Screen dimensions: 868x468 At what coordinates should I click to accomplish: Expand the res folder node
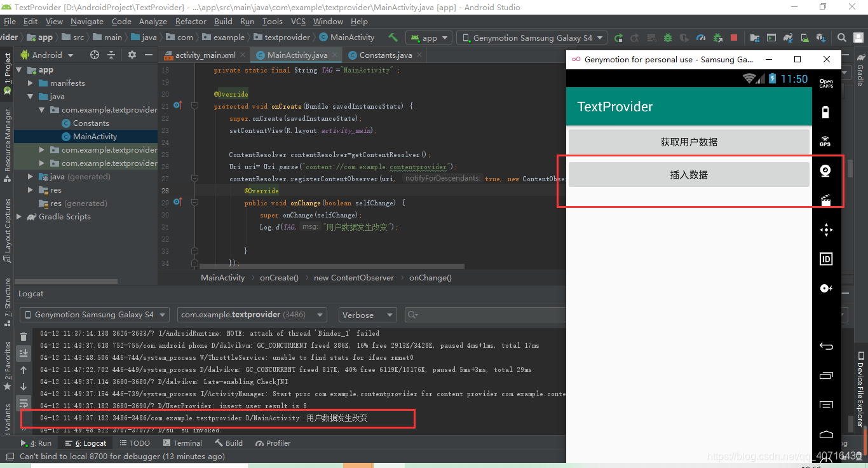point(31,190)
